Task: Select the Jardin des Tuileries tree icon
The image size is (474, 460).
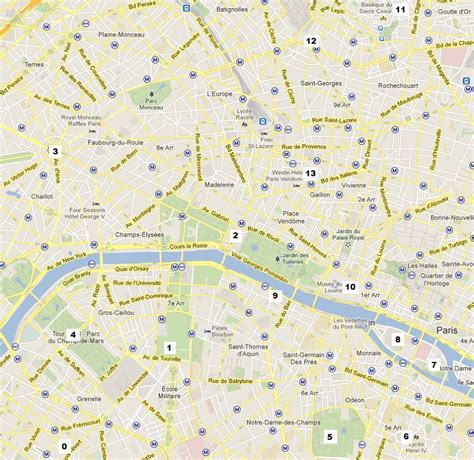Action: pos(277,259)
